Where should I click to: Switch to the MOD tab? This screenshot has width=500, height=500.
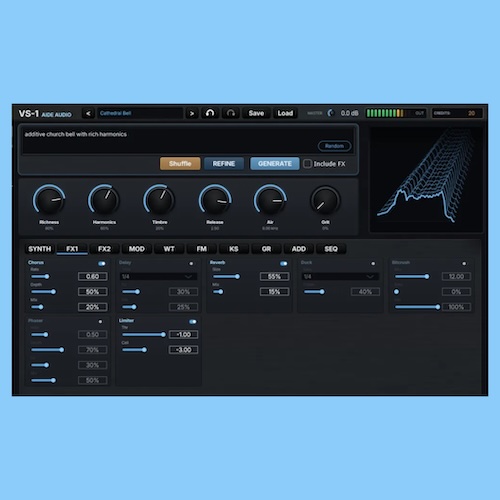point(137,249)
